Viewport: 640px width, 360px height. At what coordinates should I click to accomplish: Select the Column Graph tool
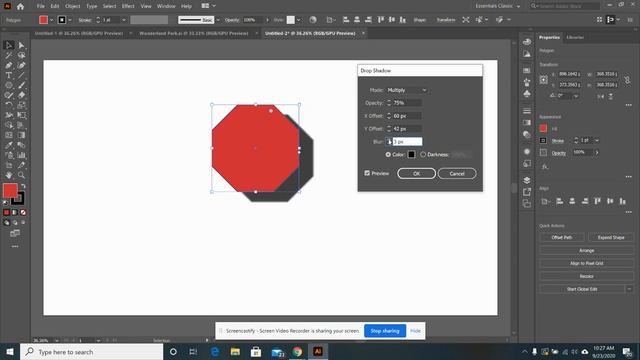tap(21, 155)
